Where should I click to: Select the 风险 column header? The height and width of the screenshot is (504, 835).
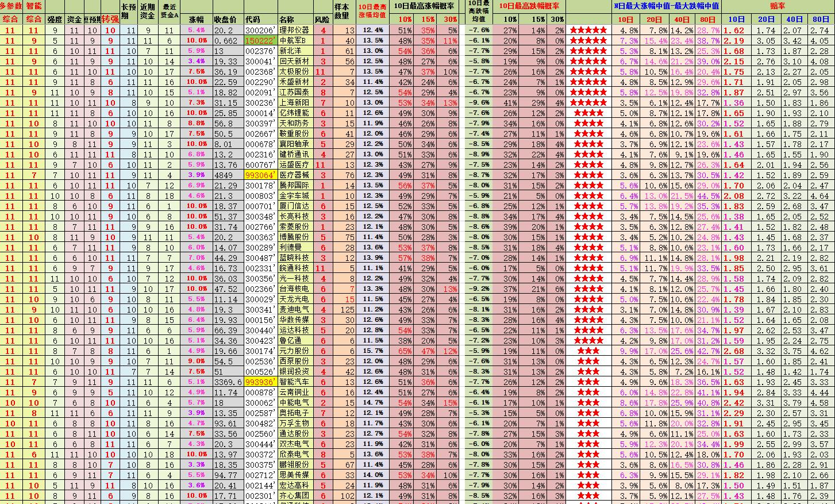pos(322,19)
